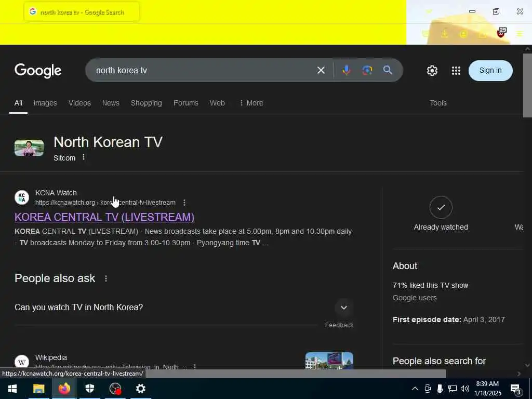This screenshot has height=399, width=532.
Task: Click the Feedback link
Action: coord(339,325)
